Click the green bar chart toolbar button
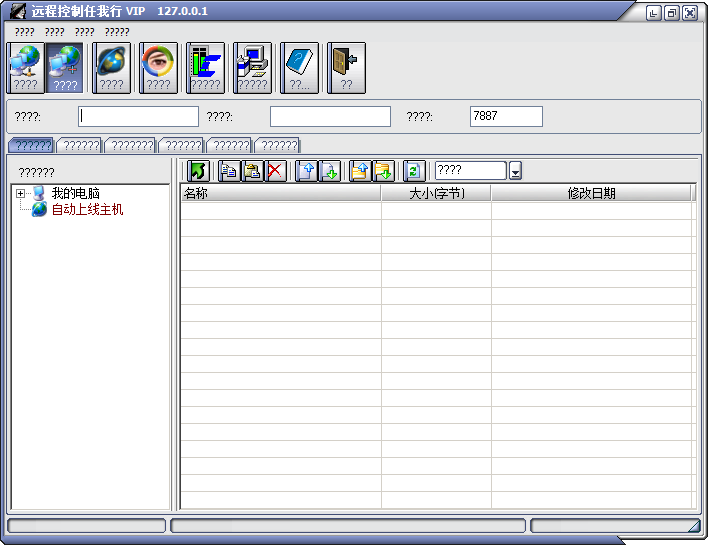The height and width of the screenshot is (545, 708). click(x=205, y=67)
